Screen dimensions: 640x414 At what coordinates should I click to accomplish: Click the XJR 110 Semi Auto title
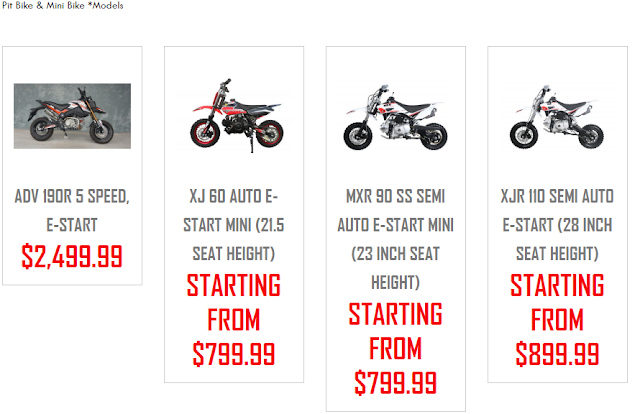click(x=558, y=225)
